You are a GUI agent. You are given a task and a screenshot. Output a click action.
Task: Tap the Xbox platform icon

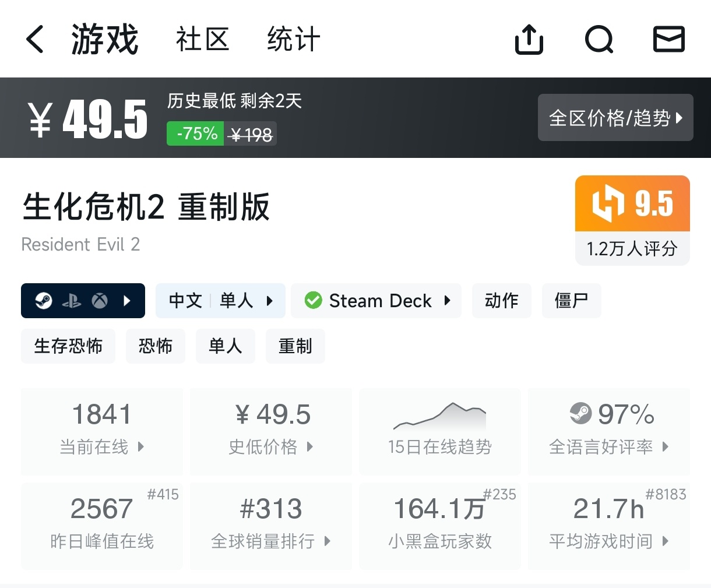100,301
